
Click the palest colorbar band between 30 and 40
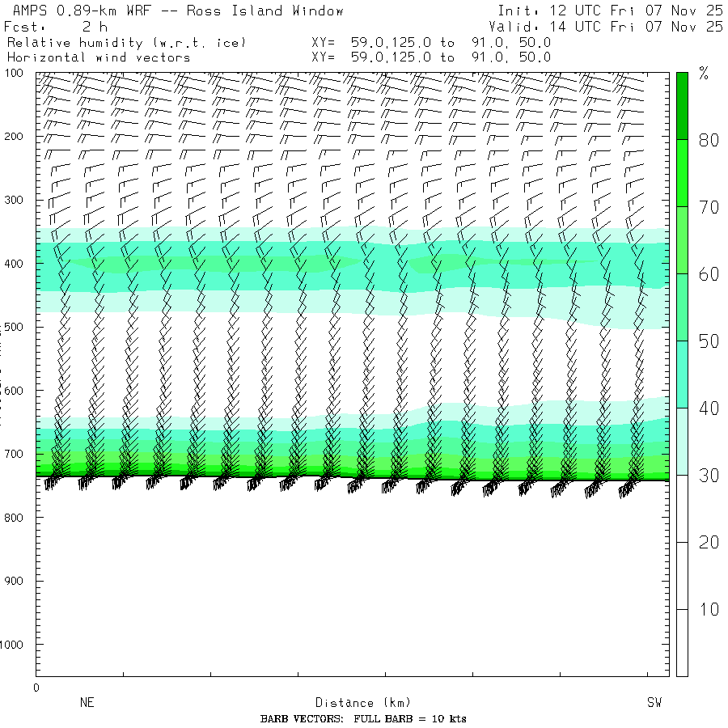tap(682, 441)
